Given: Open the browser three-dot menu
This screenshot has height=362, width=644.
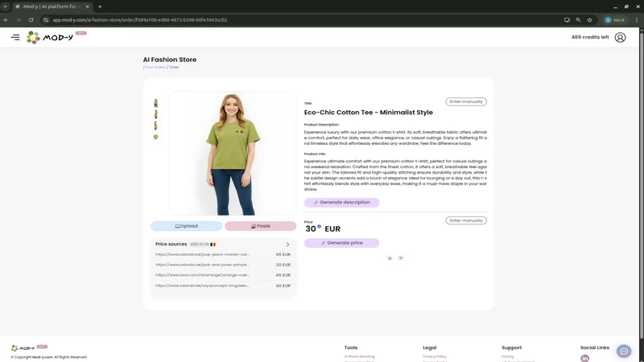Looking at the screenshot, I should tap(637, 19).
